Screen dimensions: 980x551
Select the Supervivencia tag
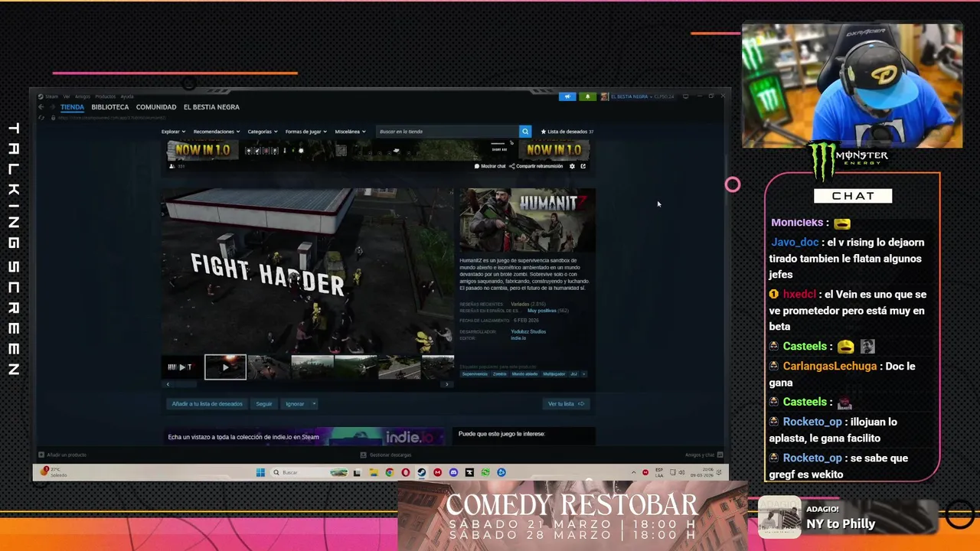(x=475, y=374)
